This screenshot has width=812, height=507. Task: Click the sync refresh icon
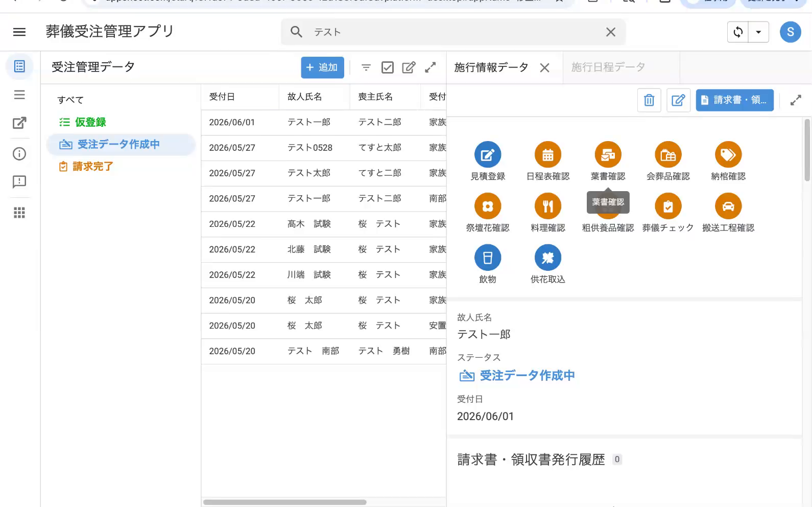click(738, 32)
